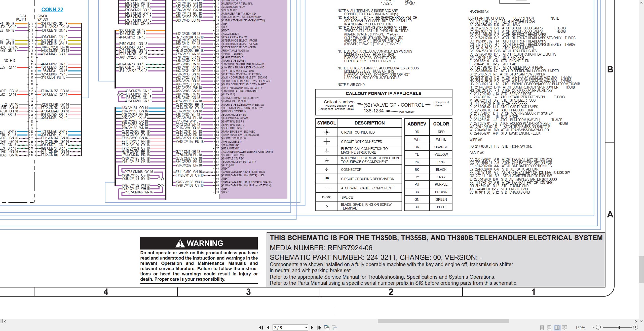Viewport: 644px width, 331px height.
Task: Go to the previous page
Action: [x=268, y=327]
